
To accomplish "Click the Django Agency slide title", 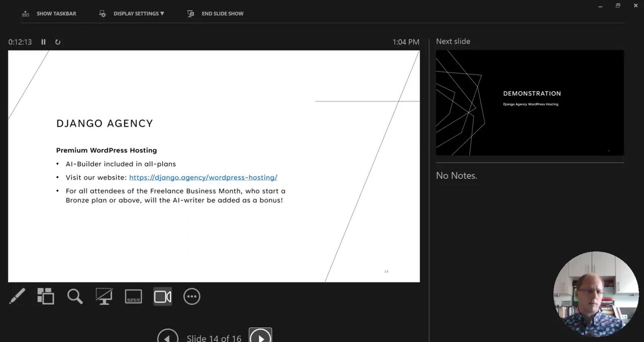I will click(105, 123).
